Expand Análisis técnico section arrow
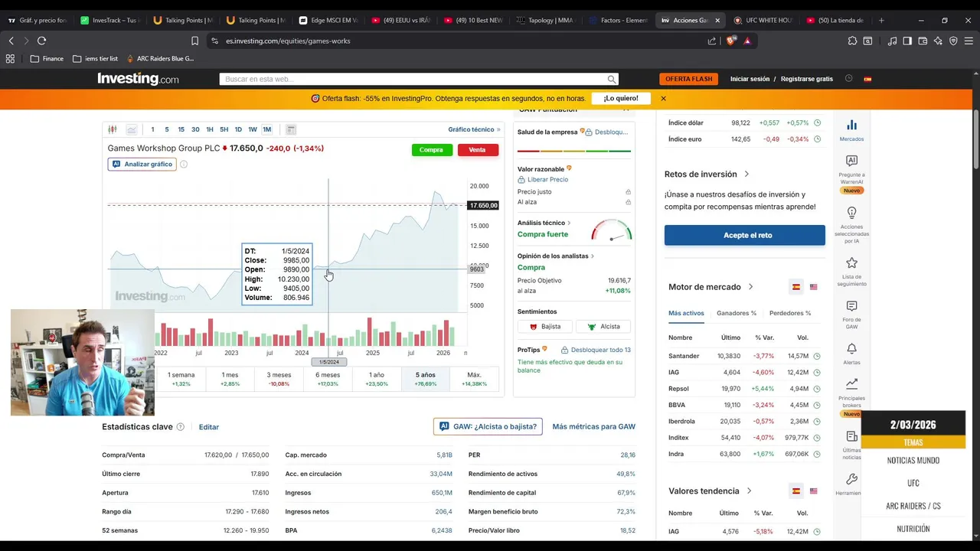980x551 pixels. click(x=569, y=223)
